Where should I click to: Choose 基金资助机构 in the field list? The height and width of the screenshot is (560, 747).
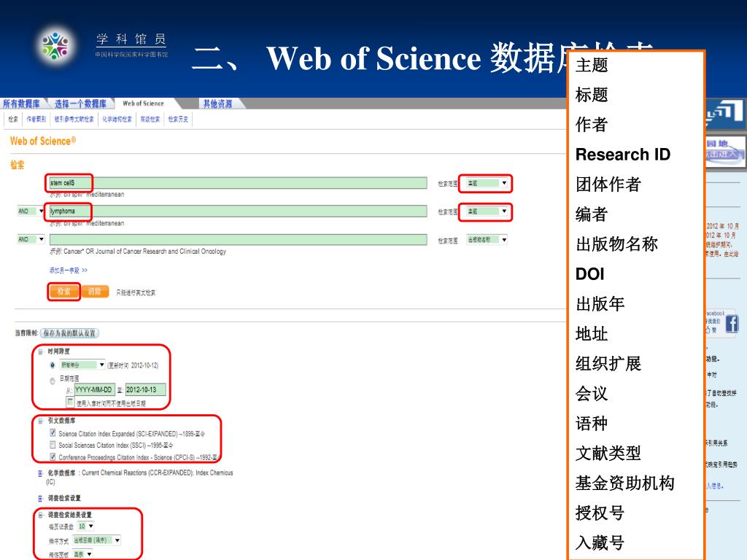pos(625,483)
